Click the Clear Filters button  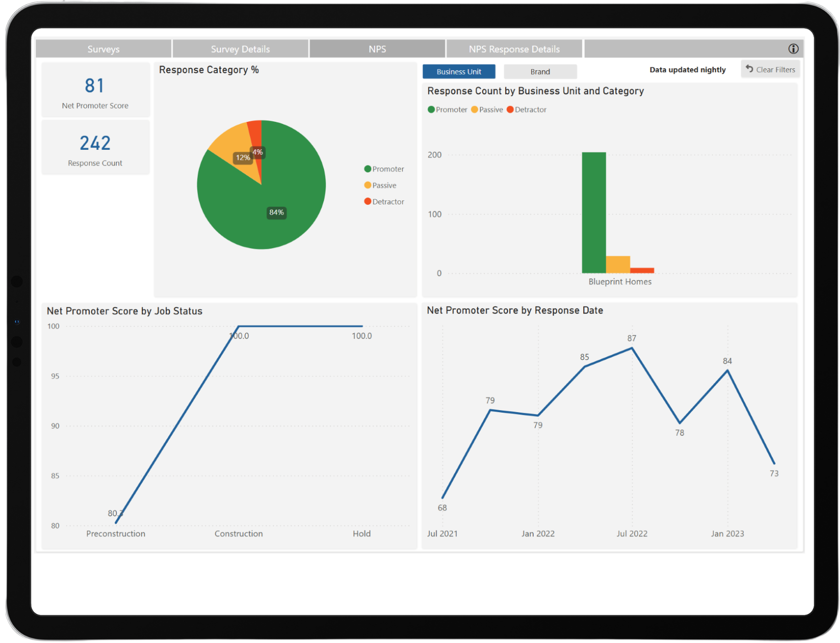pyautogui.click(x=770, y=69)
